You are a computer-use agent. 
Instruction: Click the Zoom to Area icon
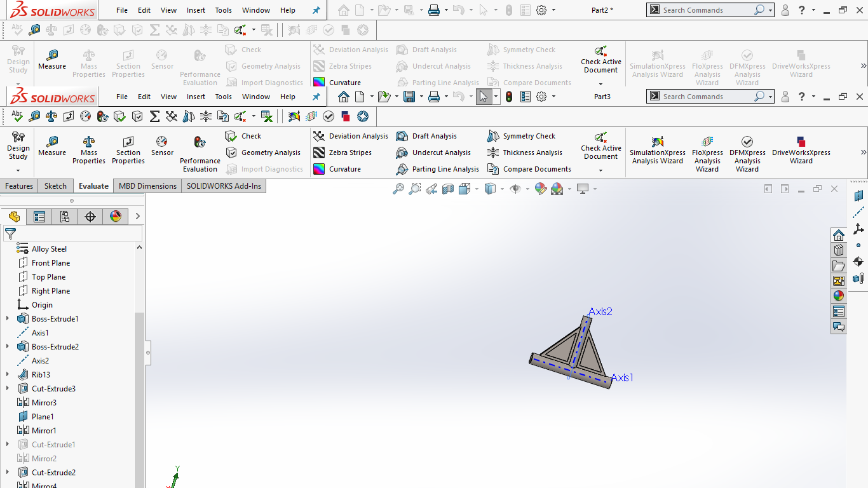415,189
